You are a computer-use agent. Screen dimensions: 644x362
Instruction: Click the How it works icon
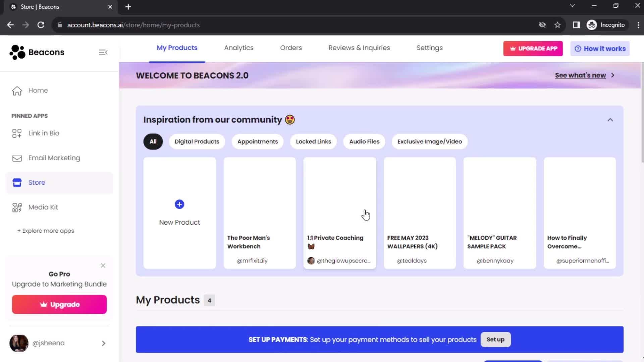577,48
